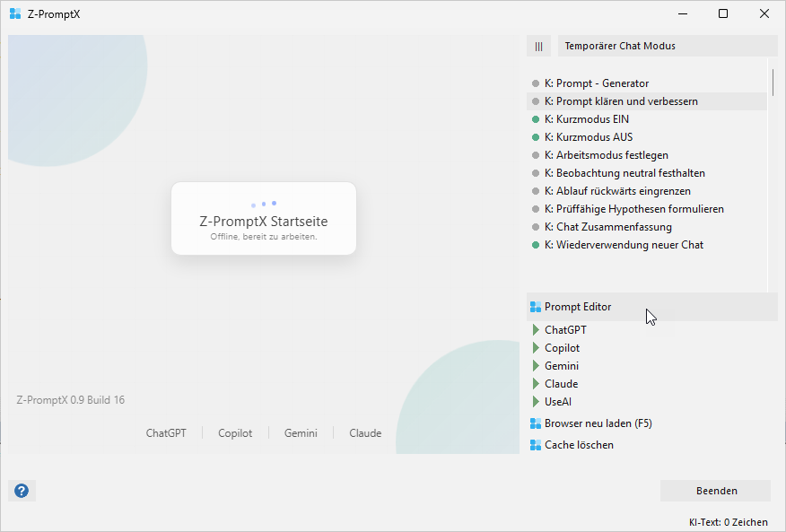This screenshot has width=786, height=532.
Task: Click the Cache löschen icon
Action: [536, 445]
